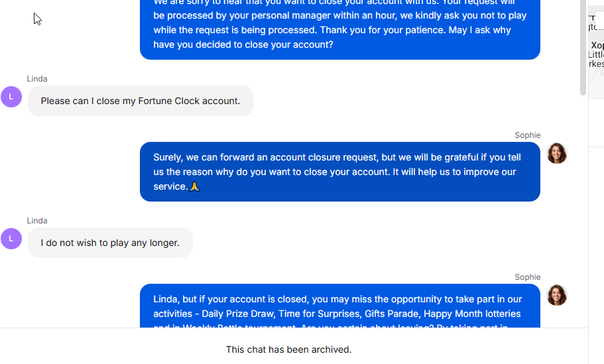The height and width of the screenshot is (364, 604).
Task: Click the 'Please can I close my Fortune Clock account' bubble
Action: click(x=140, y=101)
